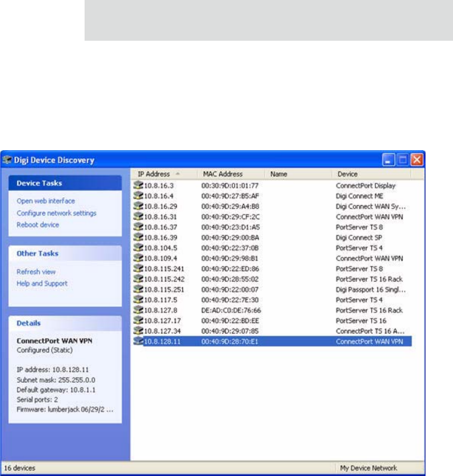Viewport: 453px width, 476px height.
Task: Select the PortServer TS 16 device entry
Action: [x=361, y=321]
